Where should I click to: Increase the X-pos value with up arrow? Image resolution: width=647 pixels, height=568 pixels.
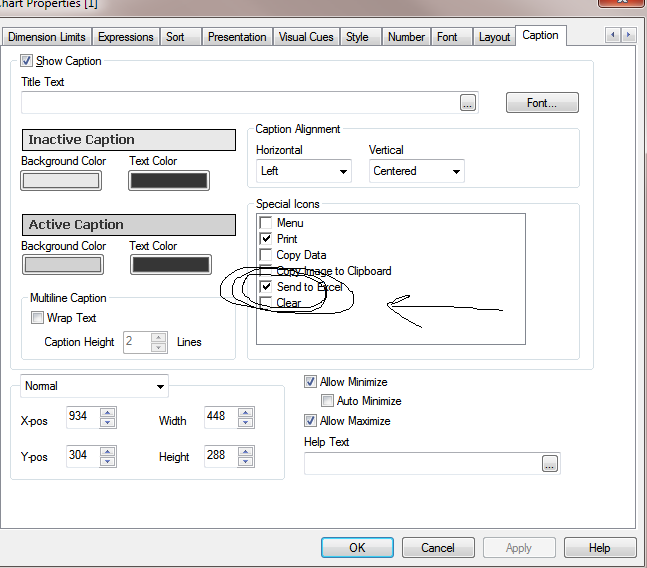click(108, 412)
